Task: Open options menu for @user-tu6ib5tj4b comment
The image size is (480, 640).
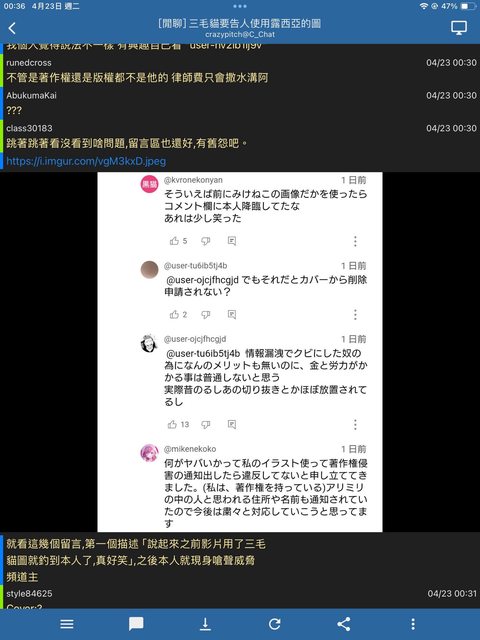Action: 355,315
